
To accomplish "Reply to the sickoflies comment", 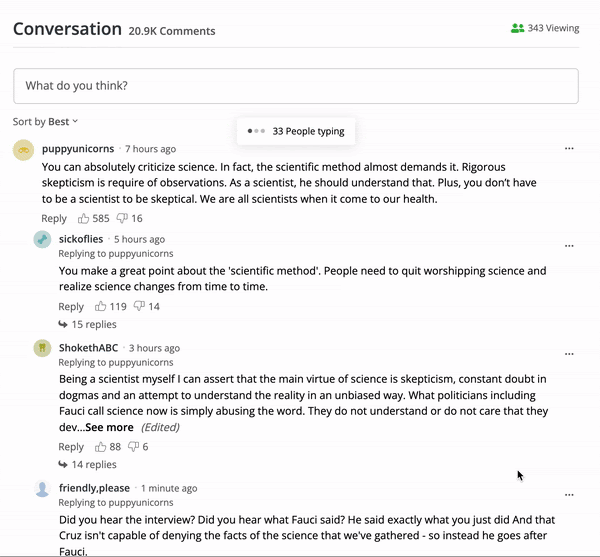I will click(x=71, y=306).
